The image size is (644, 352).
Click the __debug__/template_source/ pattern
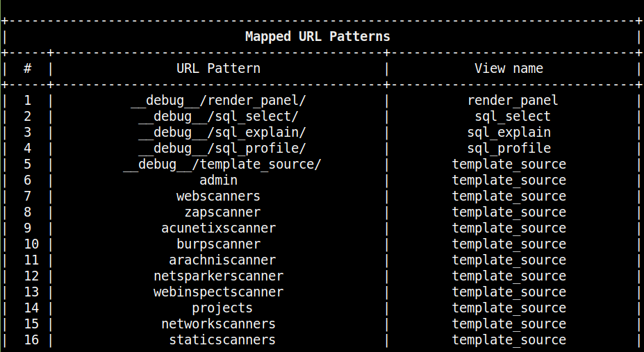pyautogui.click(x=222, y=165)
